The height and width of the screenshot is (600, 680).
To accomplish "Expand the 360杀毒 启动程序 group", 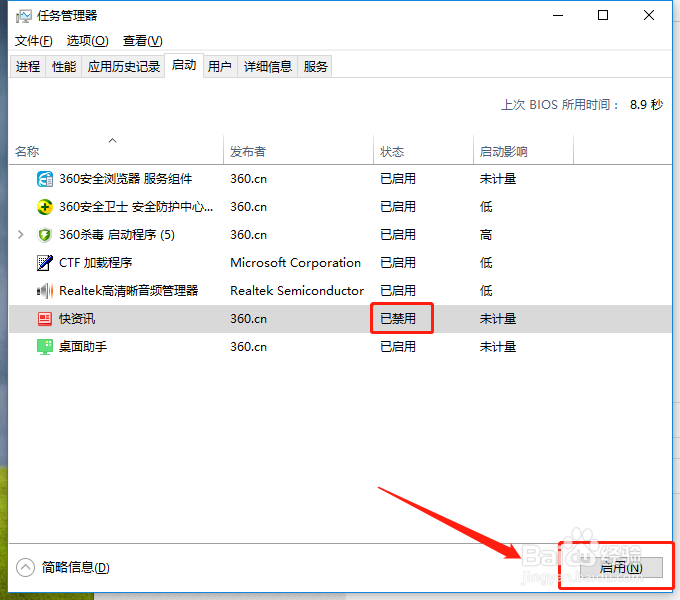I will point(20,235).
